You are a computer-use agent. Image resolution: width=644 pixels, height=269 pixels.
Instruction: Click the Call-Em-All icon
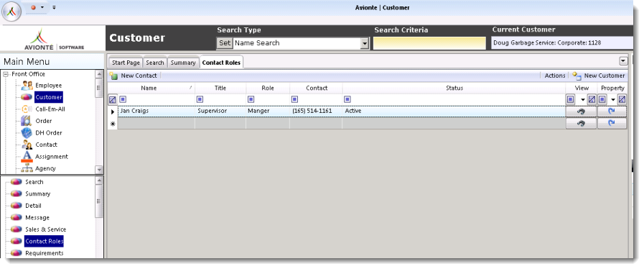pos(27,109)
